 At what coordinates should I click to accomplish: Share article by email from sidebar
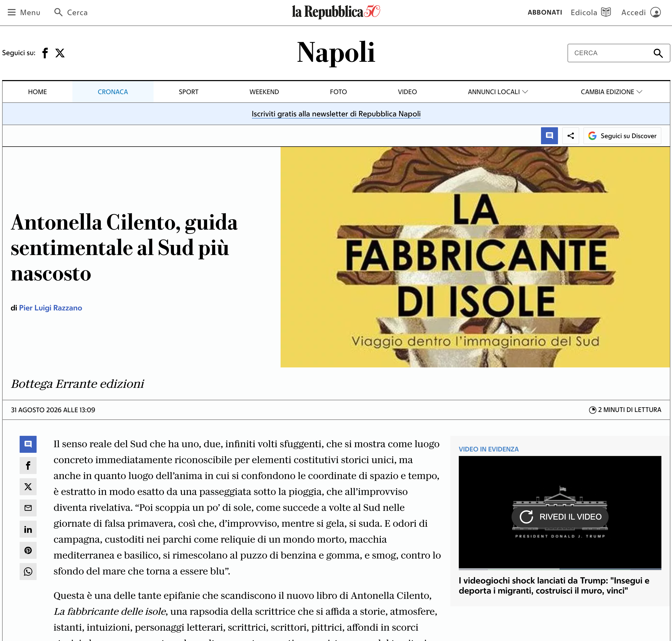click(x=28, y=508)
